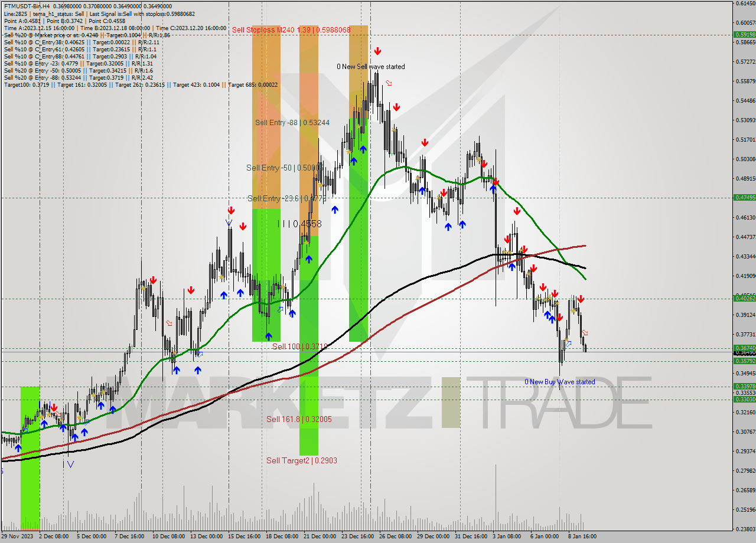Click the '0 New Sell wave started' annotation

(x=371, y=67)
